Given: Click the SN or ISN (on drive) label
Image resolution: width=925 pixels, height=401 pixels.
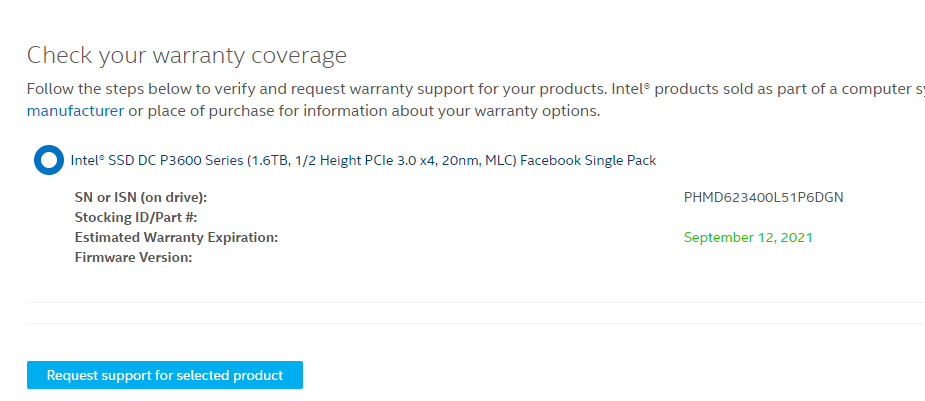Looking at the screenshot, I should pos(141,198).
